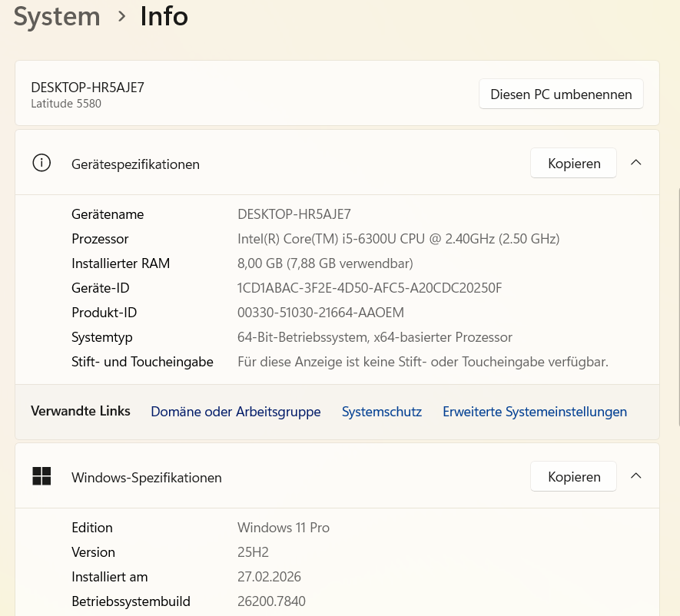Click the Edition label

(x=92, y=528)
